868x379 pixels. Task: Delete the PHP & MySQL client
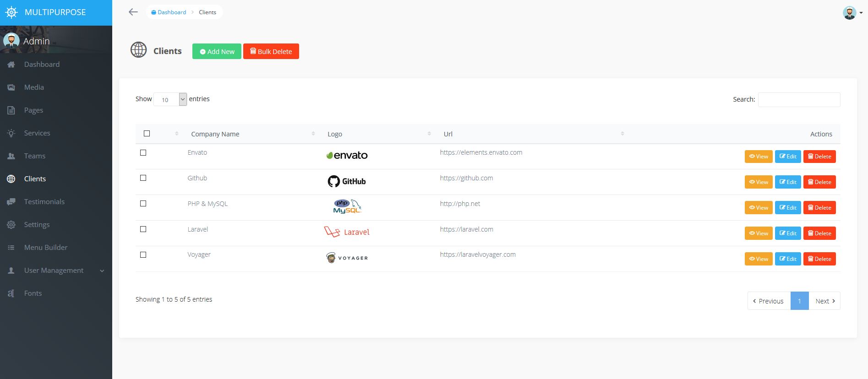point(819,208)
